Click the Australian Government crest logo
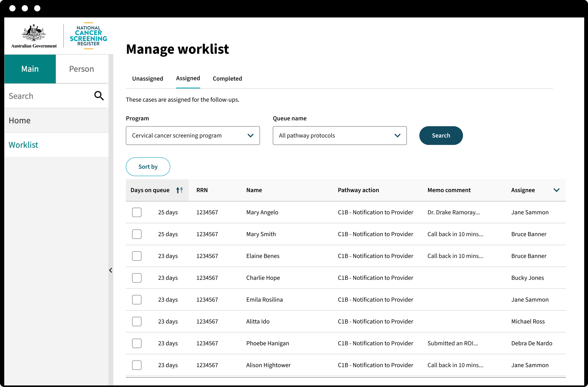The height and width of the screenshot is (387, 588). point(34,36)
